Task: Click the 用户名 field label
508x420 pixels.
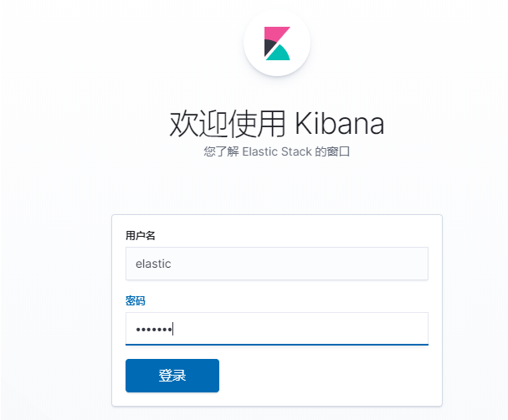Action: tap(140, 235)
